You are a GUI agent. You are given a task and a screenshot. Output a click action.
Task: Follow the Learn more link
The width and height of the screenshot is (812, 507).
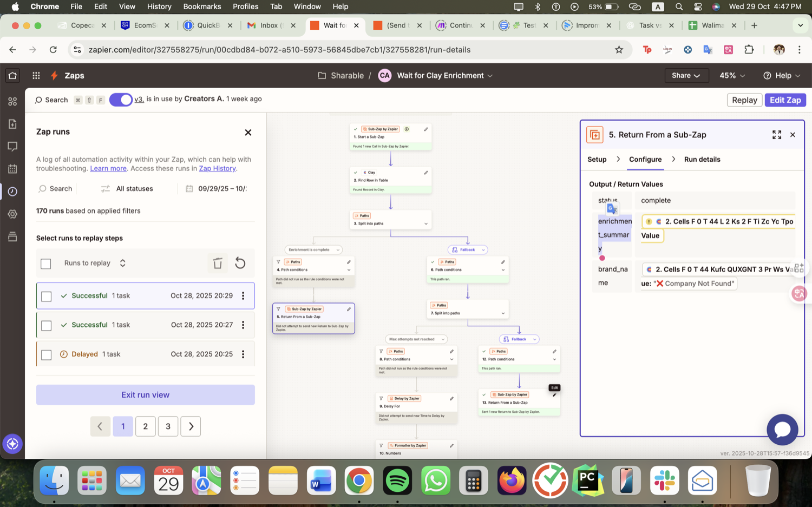[108, 169]
